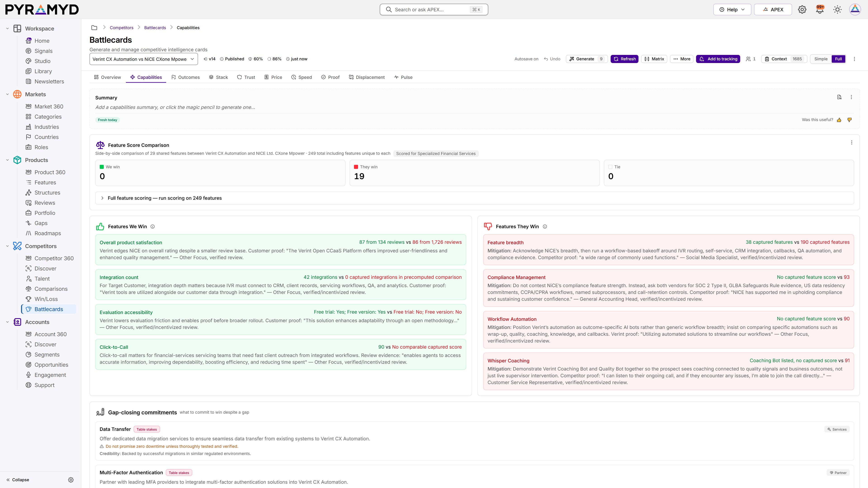Switch view mode to Simple
868x488 pixels.
click(x=821, y=59)
